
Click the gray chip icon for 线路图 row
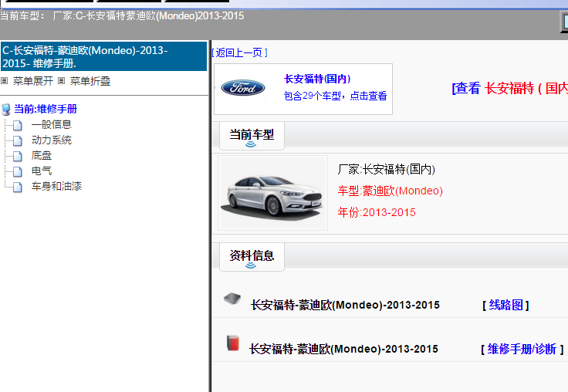232,299
